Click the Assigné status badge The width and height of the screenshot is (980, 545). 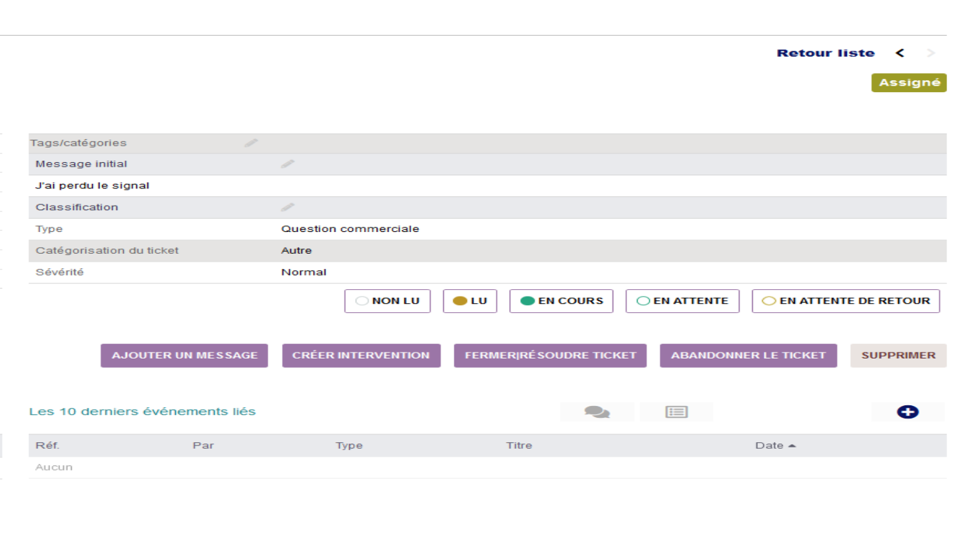click(x=909, y=82)
